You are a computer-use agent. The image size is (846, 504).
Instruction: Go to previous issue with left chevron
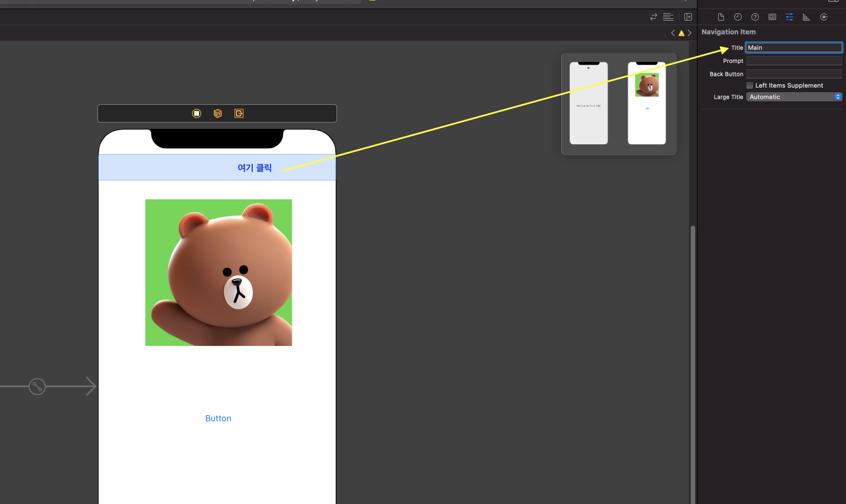pos(673,33)
